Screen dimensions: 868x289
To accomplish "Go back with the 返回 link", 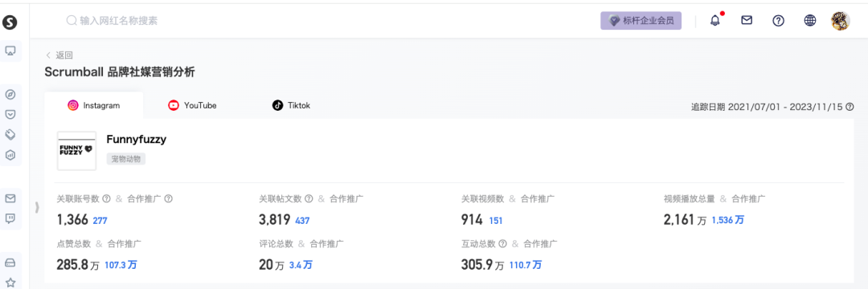I will (59, 55).
